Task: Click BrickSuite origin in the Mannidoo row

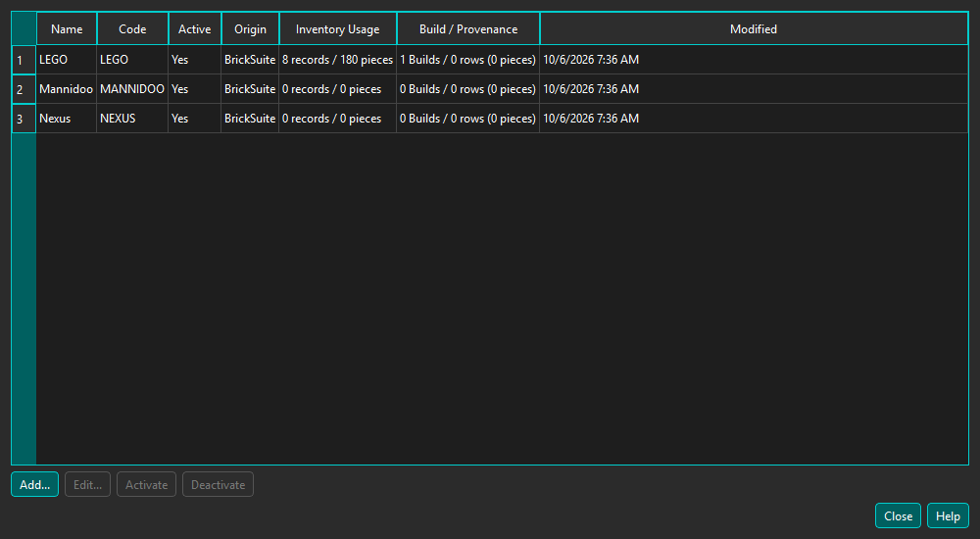Action: coord(250,89)
